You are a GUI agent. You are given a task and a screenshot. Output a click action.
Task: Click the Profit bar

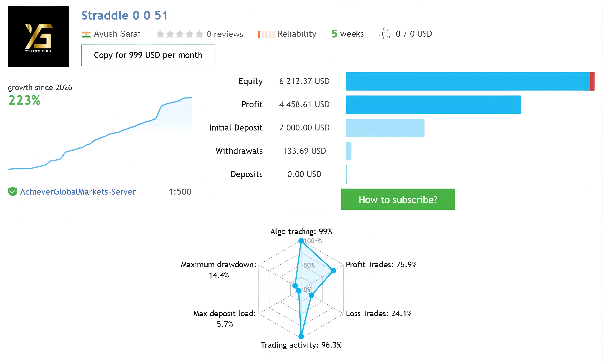tap(433, 105)
